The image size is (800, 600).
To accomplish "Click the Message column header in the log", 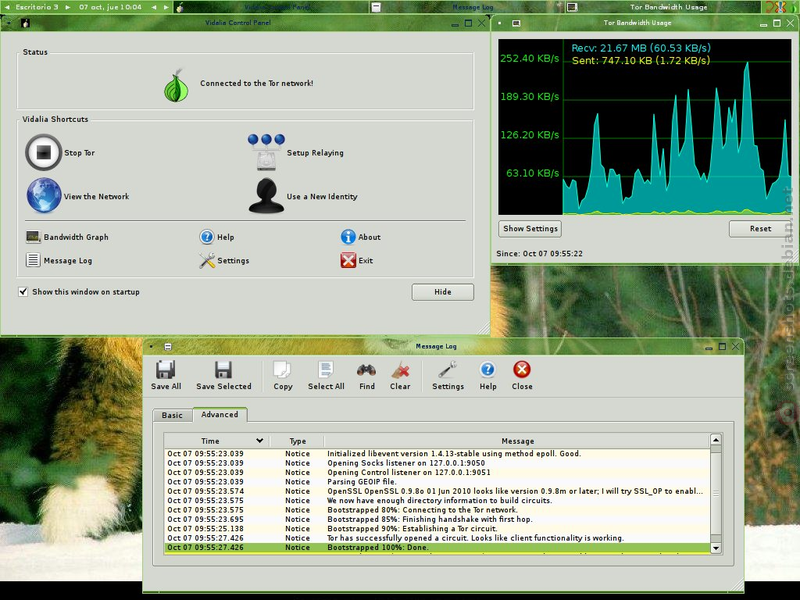I will click(x=517, y=441).
